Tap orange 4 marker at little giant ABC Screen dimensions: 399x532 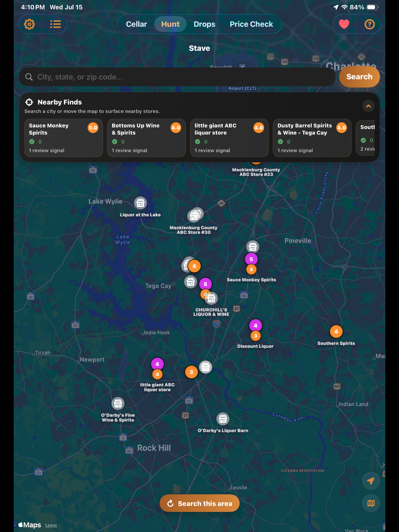pyautogui.click(x=157, y=374)
